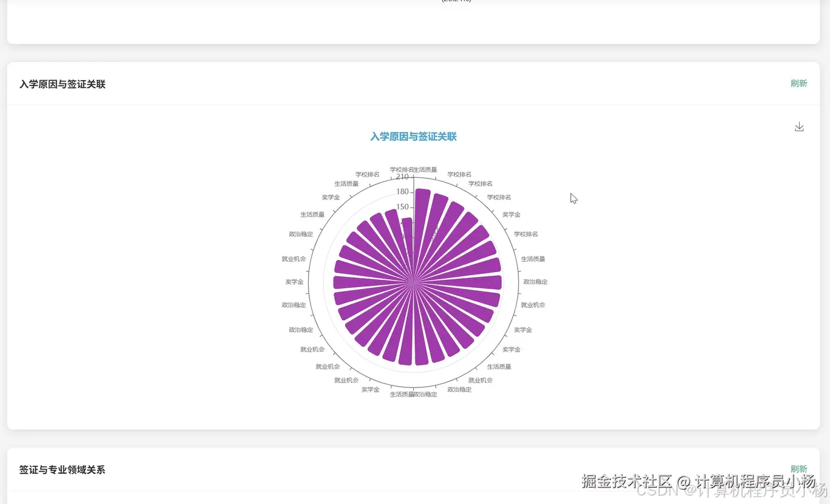Click the panel heading 签证与专业领域关系

point(62,469)
